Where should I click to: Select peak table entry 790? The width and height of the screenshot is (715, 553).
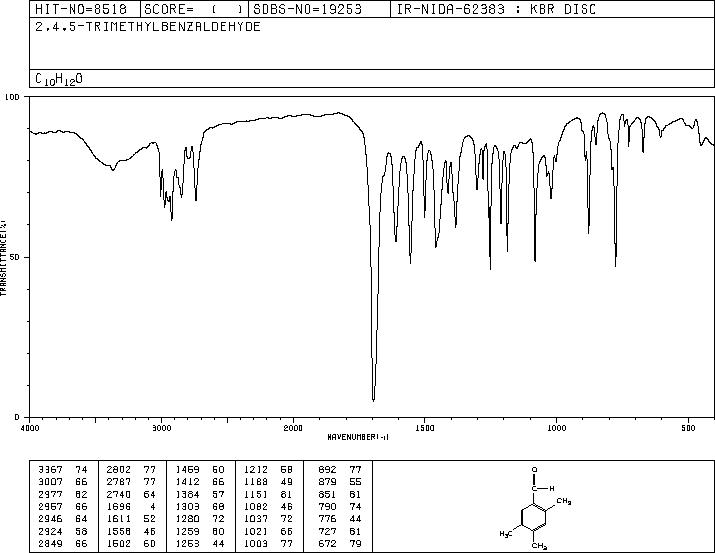pos(327,506)
